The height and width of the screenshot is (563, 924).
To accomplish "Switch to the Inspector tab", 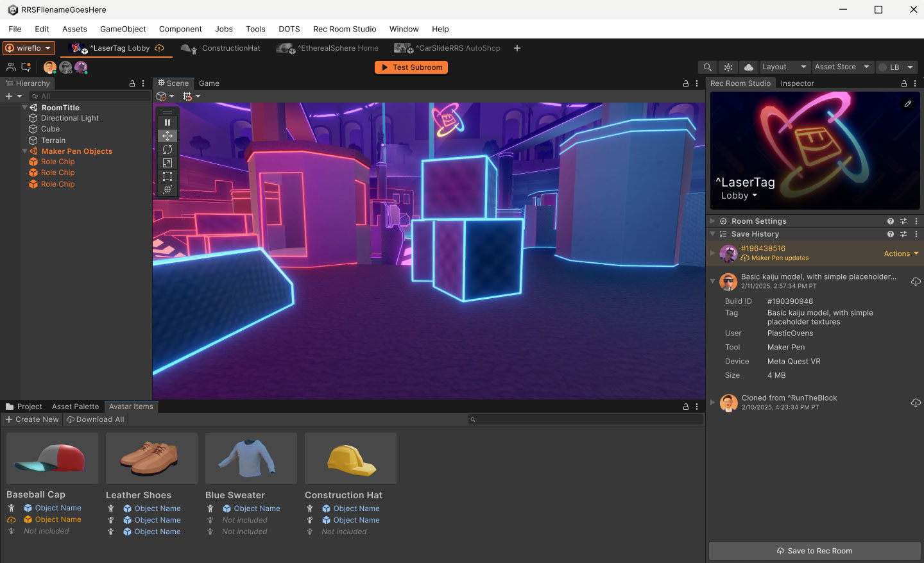I will tap(797, 83).
